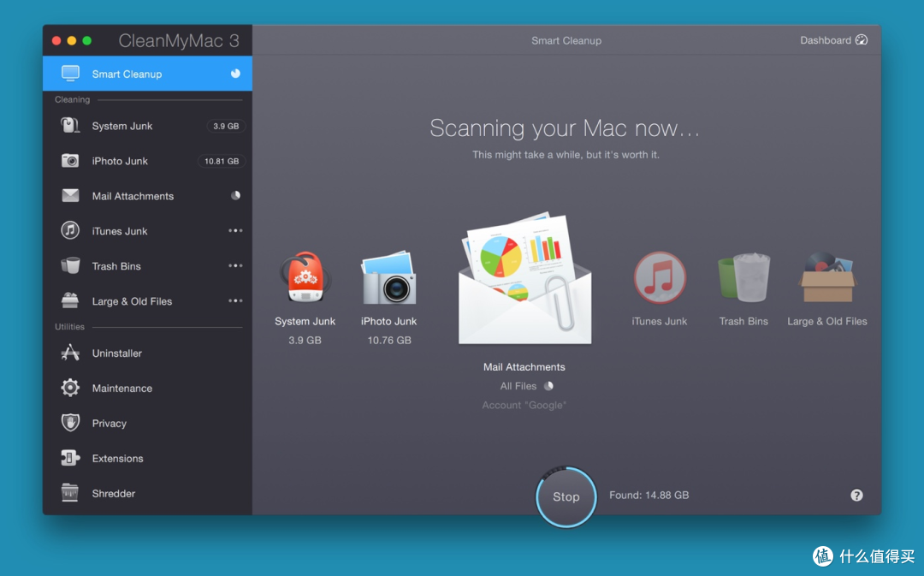Open the Uninstaller utility
The width and height of the screenshot is (924, 576).
coord(147,353)
